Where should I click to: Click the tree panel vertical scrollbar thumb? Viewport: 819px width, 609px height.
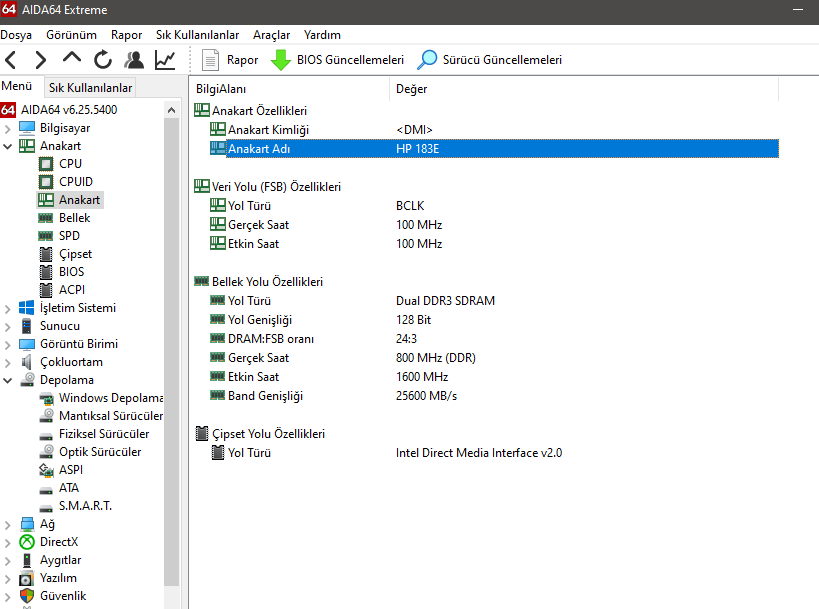(x=171, y=352)
